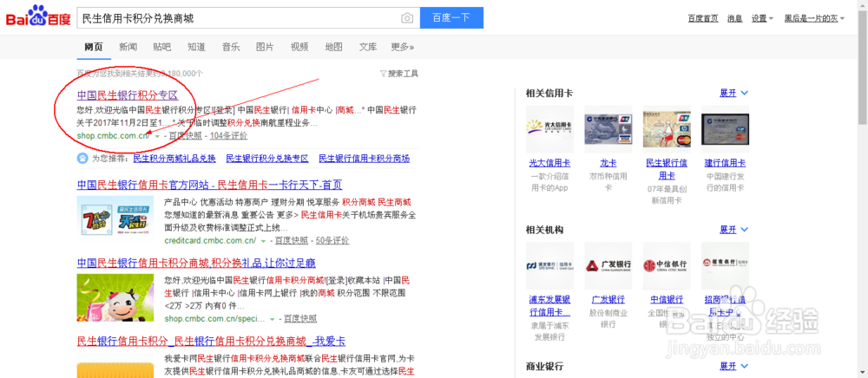
Task: Click the paw icon next to 为您推荐
Action: pos(82,159)
